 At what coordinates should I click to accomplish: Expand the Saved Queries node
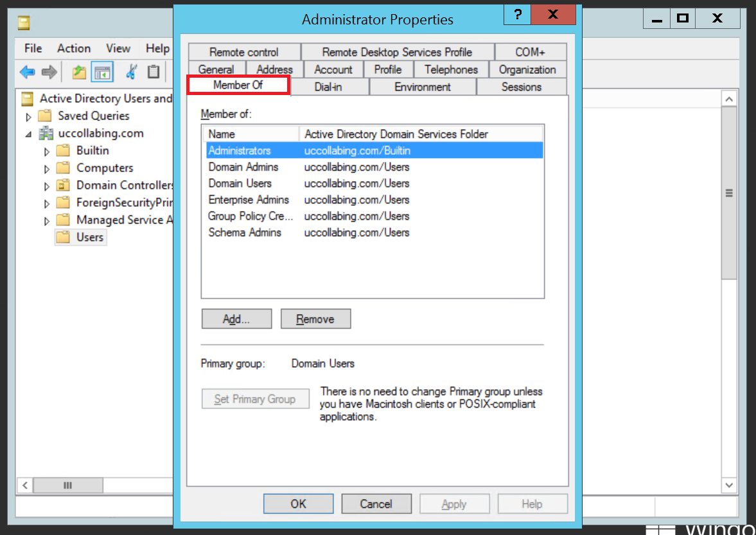(28, 117)
